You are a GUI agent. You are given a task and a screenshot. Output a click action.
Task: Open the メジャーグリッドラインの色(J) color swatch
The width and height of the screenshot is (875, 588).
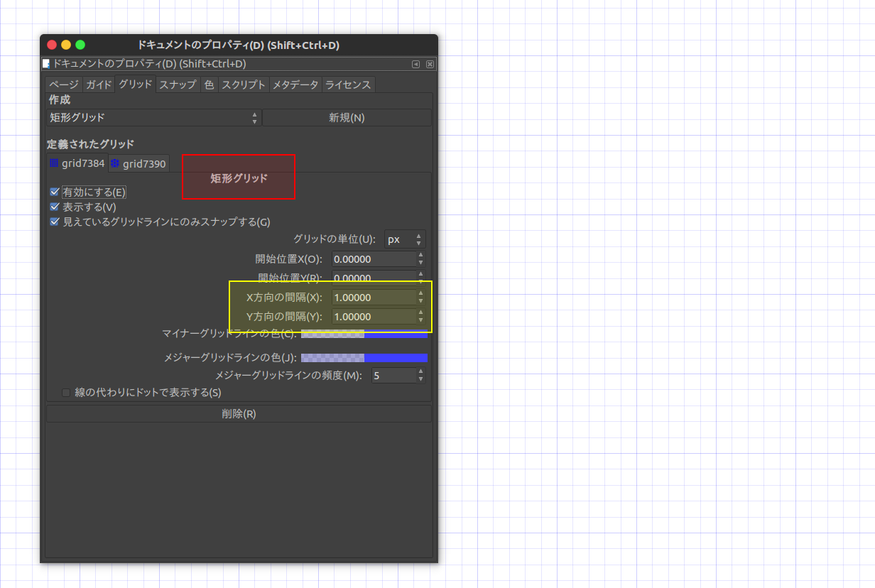[364, 357]
